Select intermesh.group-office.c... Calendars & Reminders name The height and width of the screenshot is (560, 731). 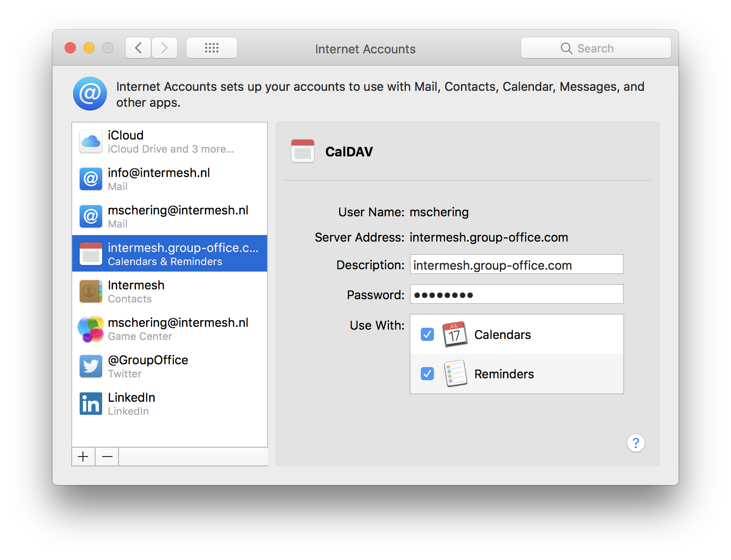click(183, 248)
